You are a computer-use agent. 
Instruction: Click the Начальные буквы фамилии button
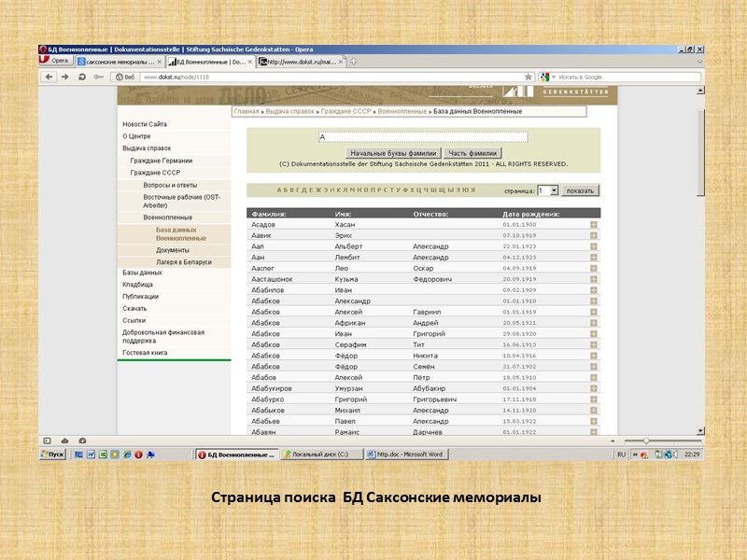[393, 153]
